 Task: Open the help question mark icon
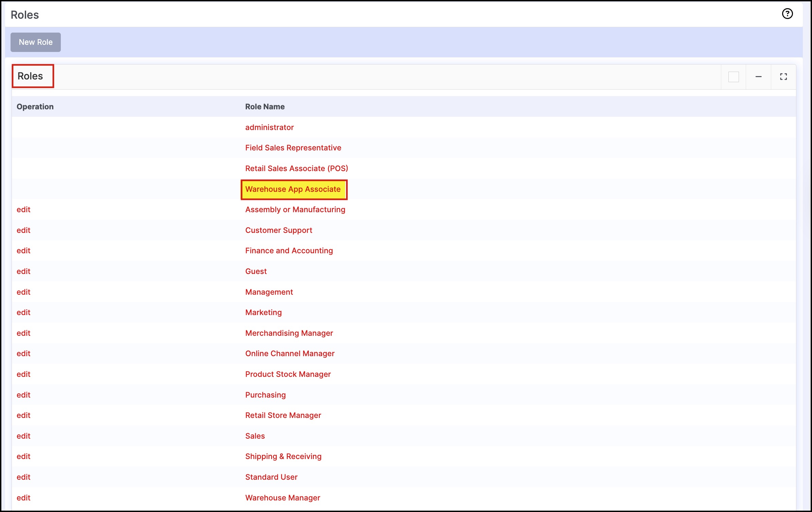[x=787, y=14]
